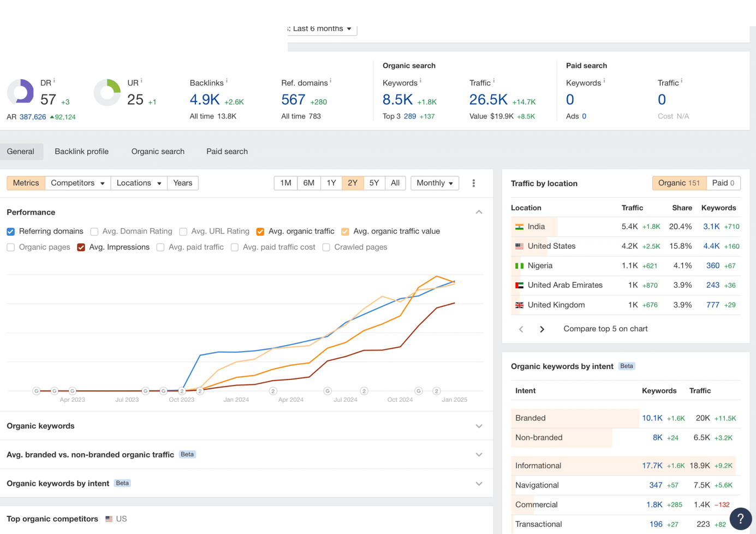
Task: Click the Organic Traffic info icon
Action: [x=494, y=81]
